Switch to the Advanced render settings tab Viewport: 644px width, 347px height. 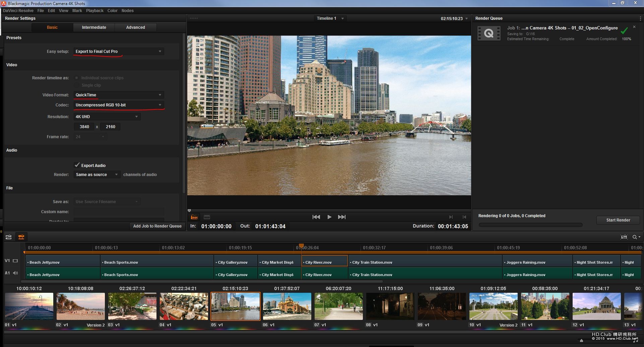tap(135, 27)
